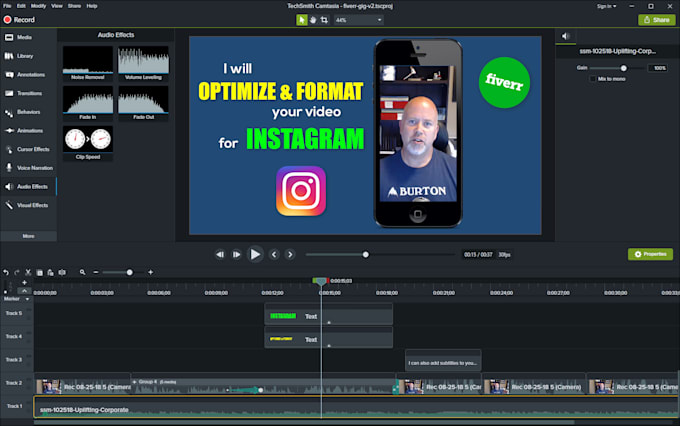Adjust the Gain slider handle
The image size is (680, 426).
[x=623, y=68]
